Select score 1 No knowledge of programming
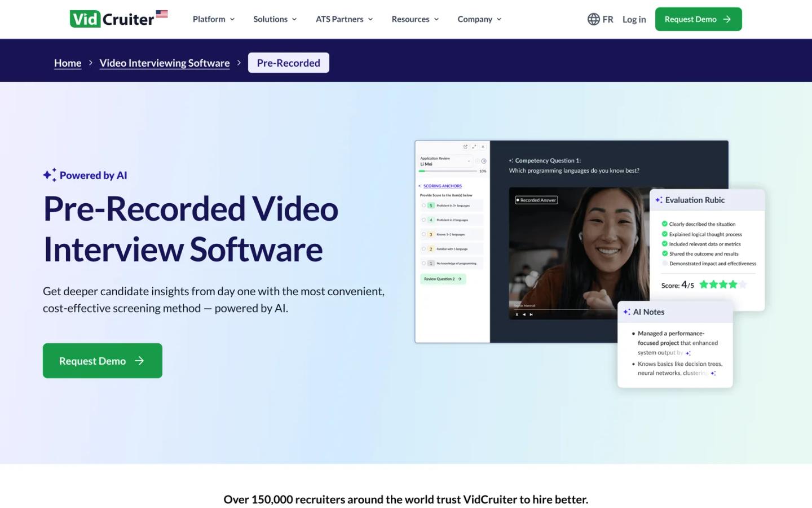The width and height of the screenshot is (812, 508). pyautogui.click(x=452, y=263)
